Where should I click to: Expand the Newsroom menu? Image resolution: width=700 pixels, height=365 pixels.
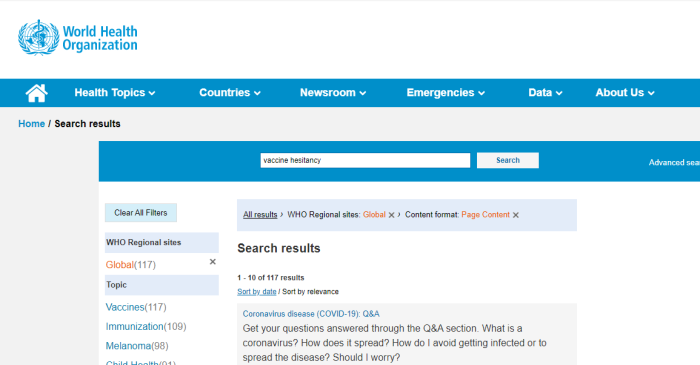pos(333,93)
